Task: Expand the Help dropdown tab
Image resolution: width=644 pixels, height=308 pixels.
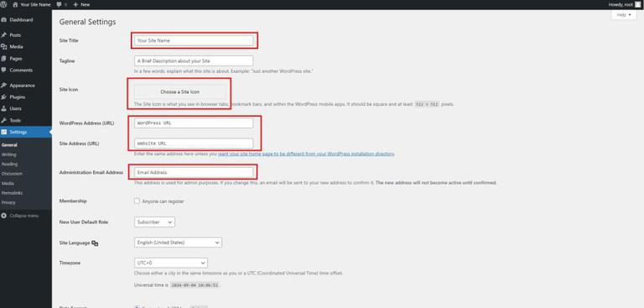Action: click(624, 15)
